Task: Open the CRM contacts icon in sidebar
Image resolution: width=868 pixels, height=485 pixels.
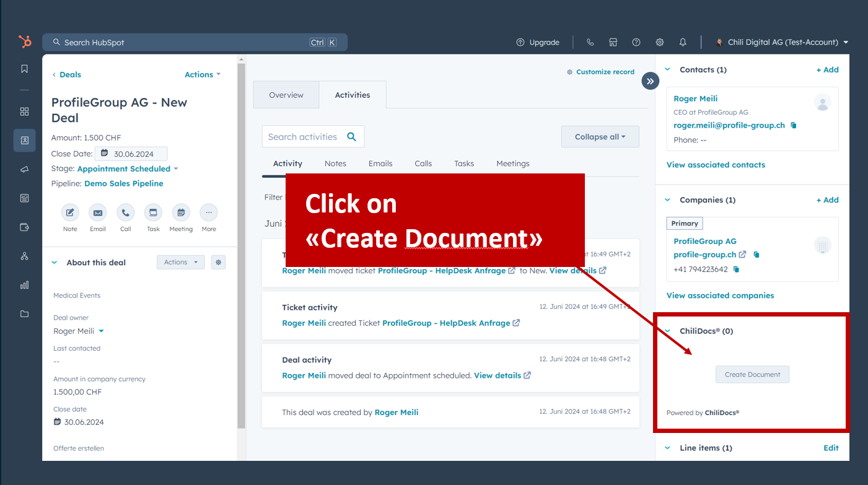Action: pyautogui.click(x=25, y=141)
